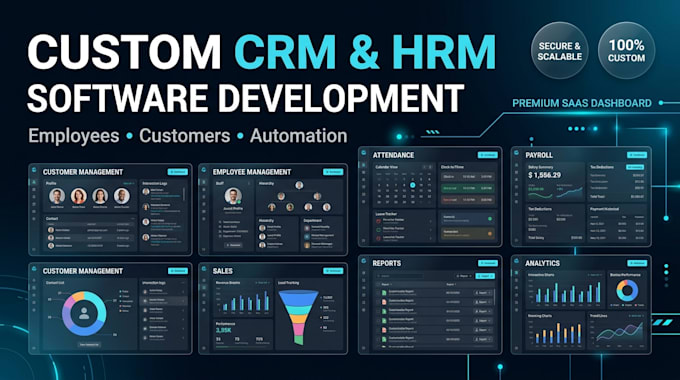Go to previous month in the Attendance calendar
Image resolution: width=680 pixels, height=380 pixels.
pos(425,167)
